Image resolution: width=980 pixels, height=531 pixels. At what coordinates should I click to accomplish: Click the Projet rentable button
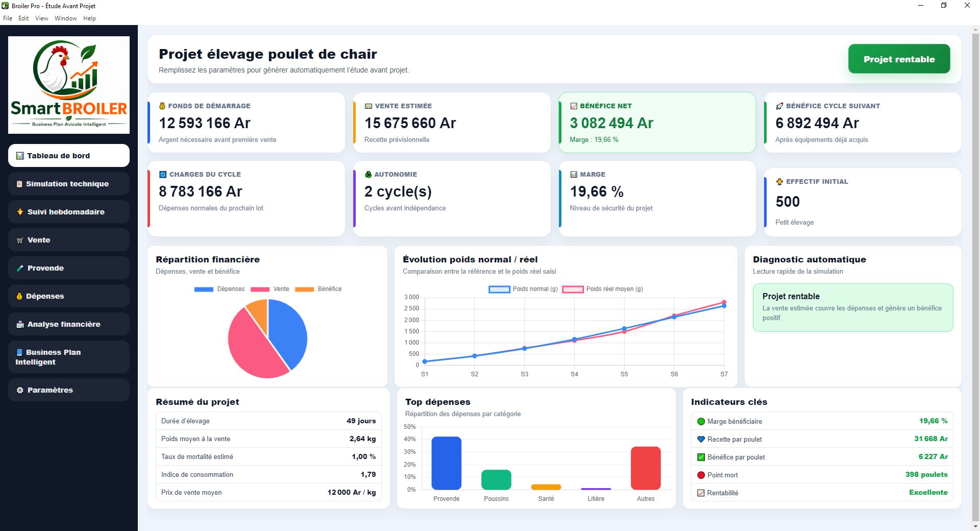point(899,59)
